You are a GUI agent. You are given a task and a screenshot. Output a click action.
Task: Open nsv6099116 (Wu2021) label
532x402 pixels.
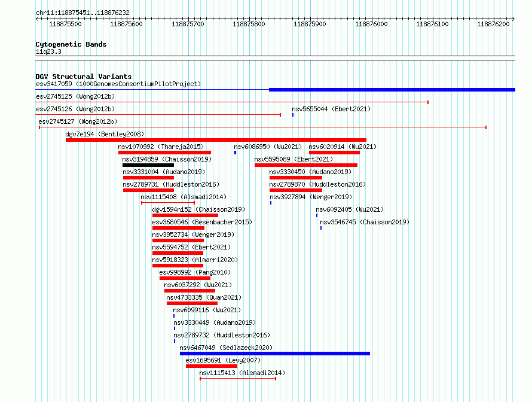(x=207, y=310)
